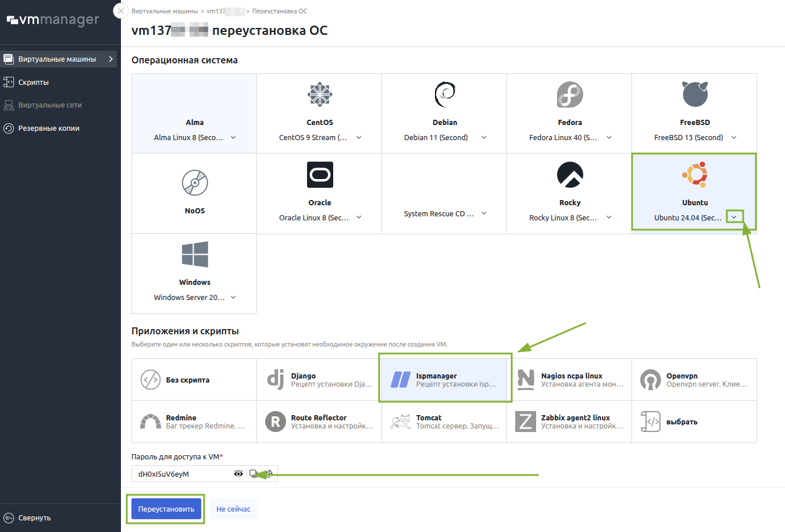Click the 'Приложения и скрипты' heading
785x532 pixels.
[x=185, y=331]
